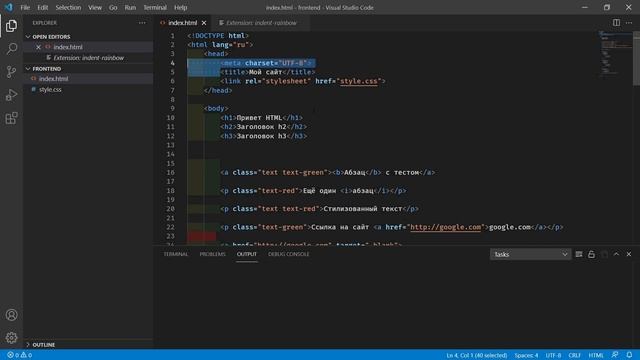Open the Run and Debug view
Viewport: 640px width, 360px height.
11,95
